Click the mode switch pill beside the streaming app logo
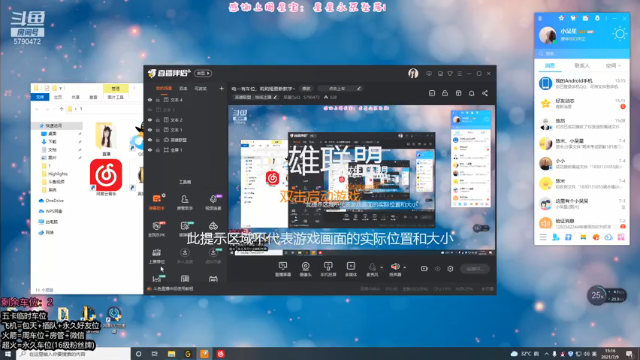The height and width of the screenshot is (360, 640). 203,73
